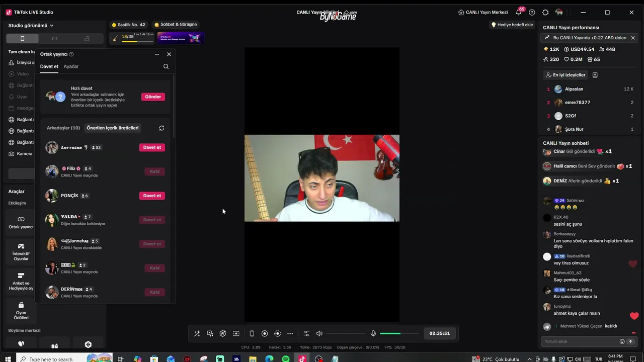Image resolution: width=644 pixels, height=362 pixels.
Task: Refresh the suggested creators list
Action: (x=162, y=128)
